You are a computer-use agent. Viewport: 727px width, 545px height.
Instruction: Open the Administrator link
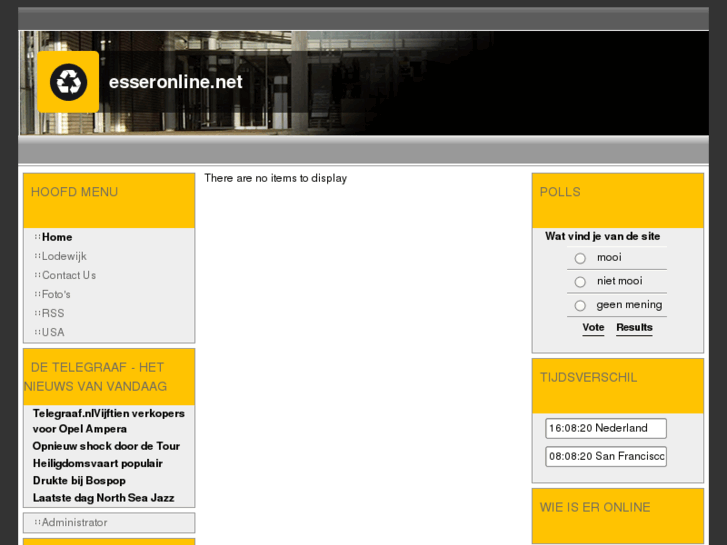[74, 522]
